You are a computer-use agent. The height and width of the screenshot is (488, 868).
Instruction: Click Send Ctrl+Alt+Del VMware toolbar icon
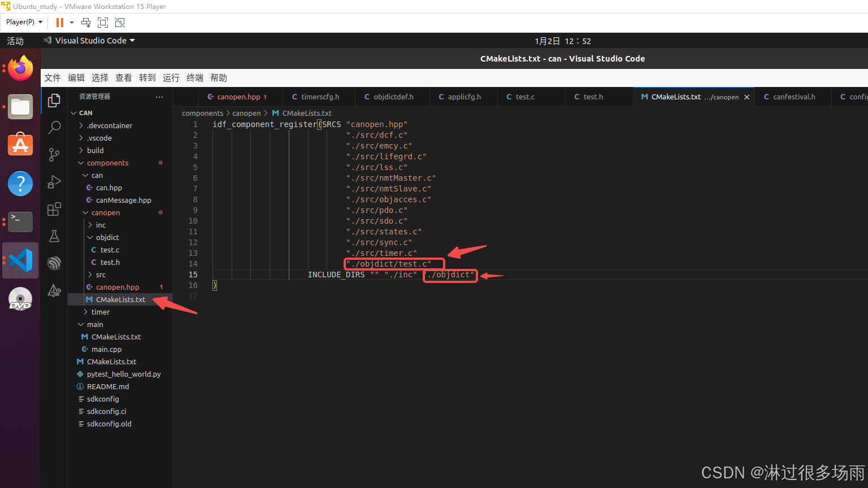tap(86, 23)
